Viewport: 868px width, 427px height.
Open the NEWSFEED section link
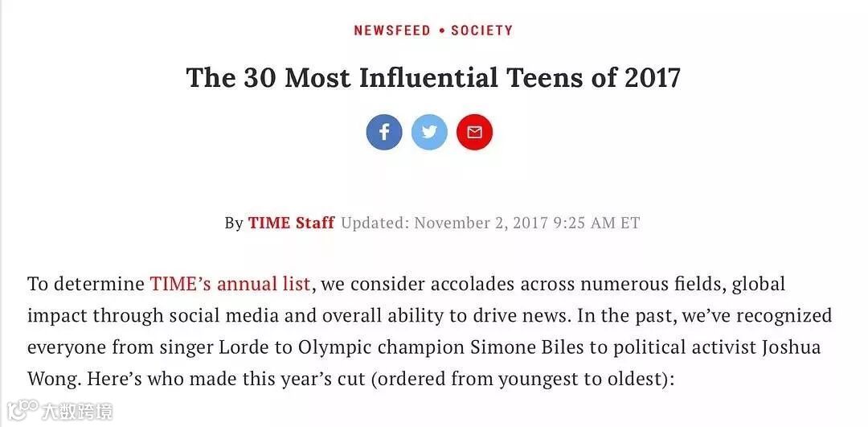pos(392,31)
